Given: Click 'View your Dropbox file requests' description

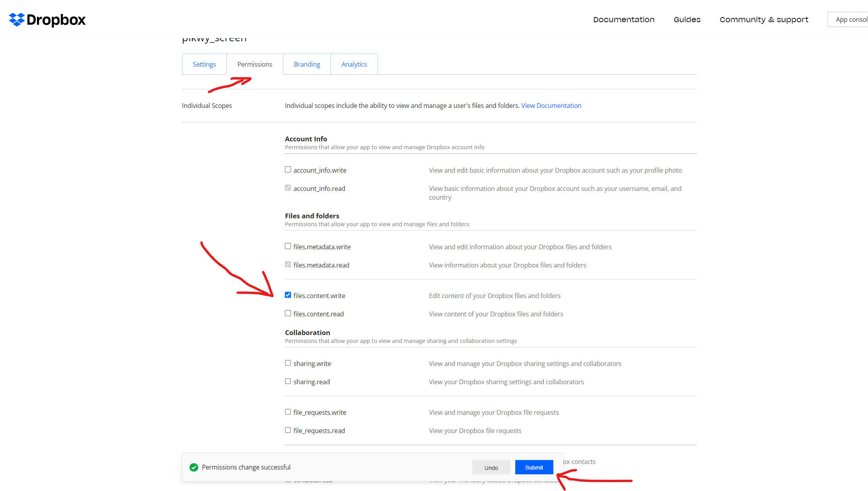Looking at the screenshot, I should point(475,431).
